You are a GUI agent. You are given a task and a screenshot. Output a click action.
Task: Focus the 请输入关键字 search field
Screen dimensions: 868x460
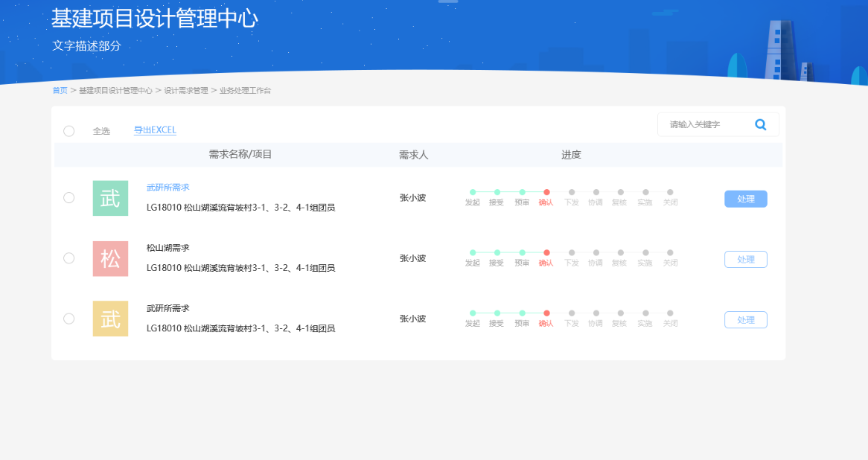[x=703, y=124]
